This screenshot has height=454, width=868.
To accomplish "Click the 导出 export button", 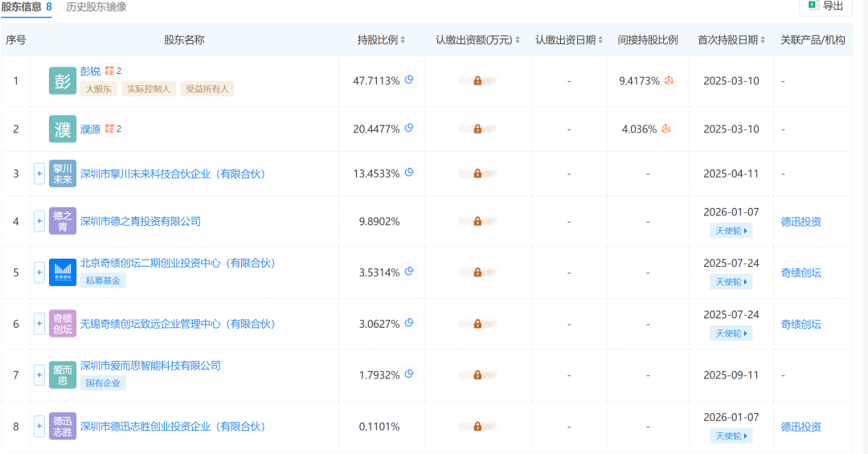I will 826,6.
